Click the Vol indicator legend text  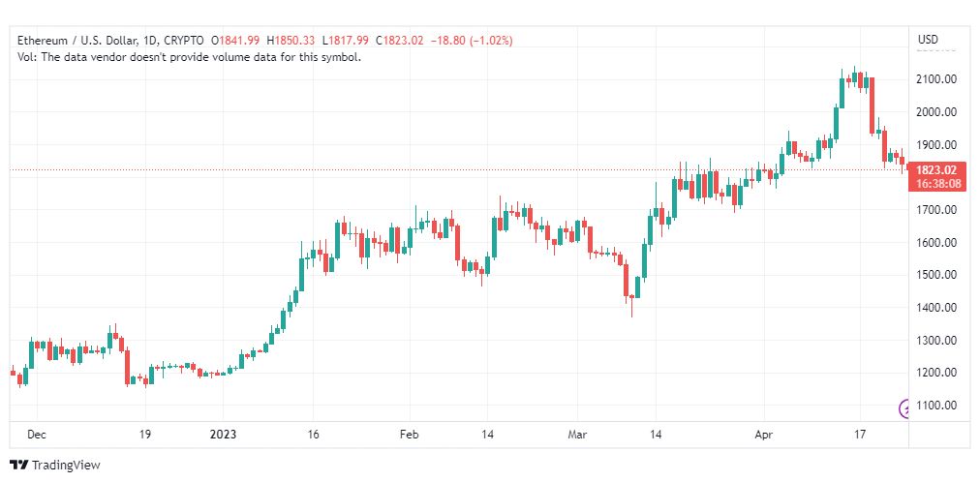point(189,57)
